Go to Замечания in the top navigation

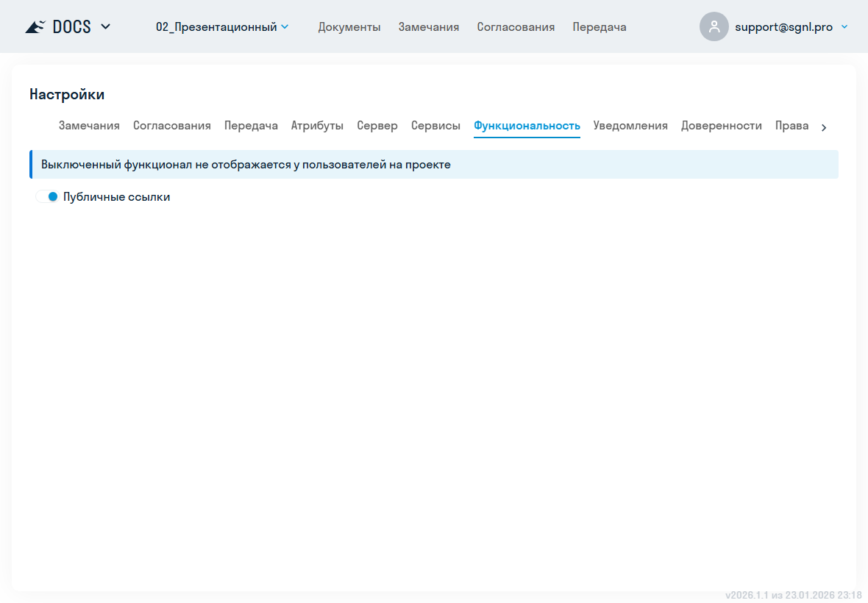[429, 27]
